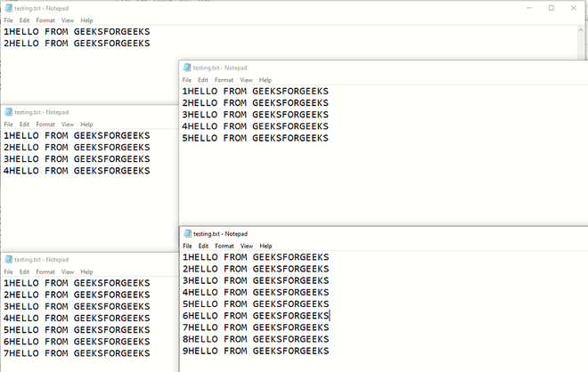Open Edit menu in the seven-line Notepad window

coord(24,271)
